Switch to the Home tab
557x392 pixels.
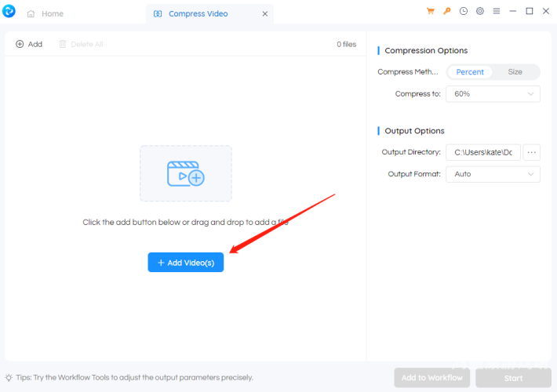46,14
